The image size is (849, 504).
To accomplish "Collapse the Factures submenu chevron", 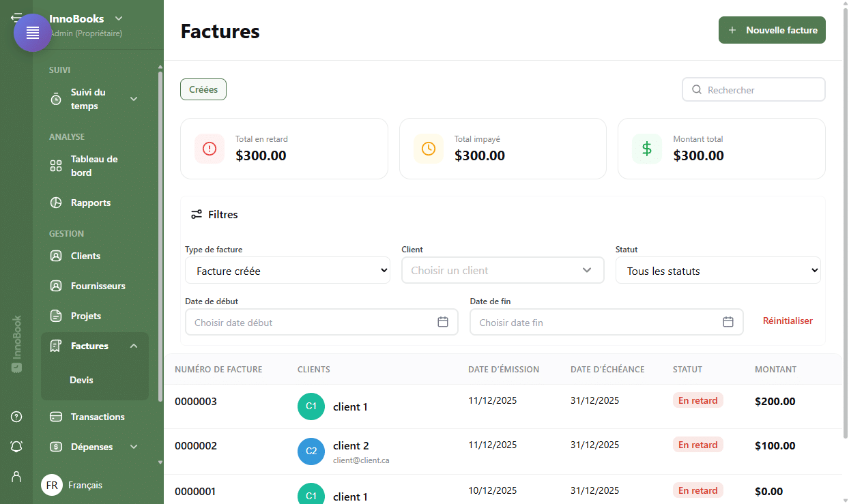I will point(134,346).
